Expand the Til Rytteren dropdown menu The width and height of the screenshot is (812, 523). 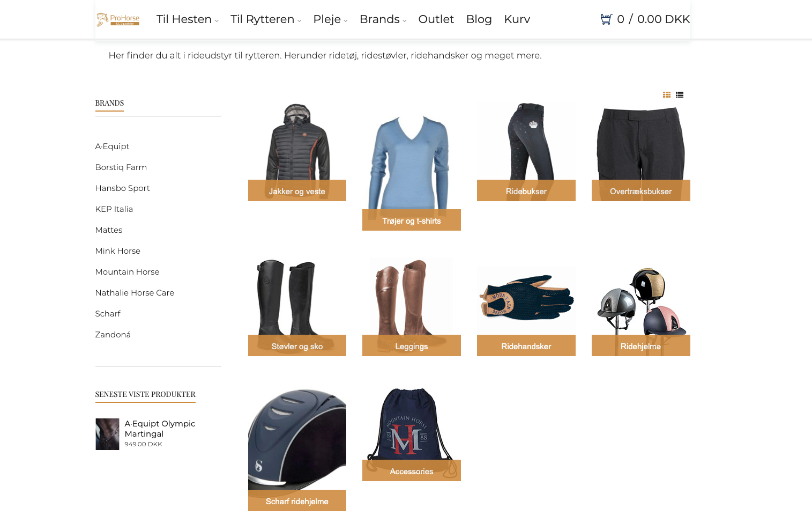coord(265,20)
